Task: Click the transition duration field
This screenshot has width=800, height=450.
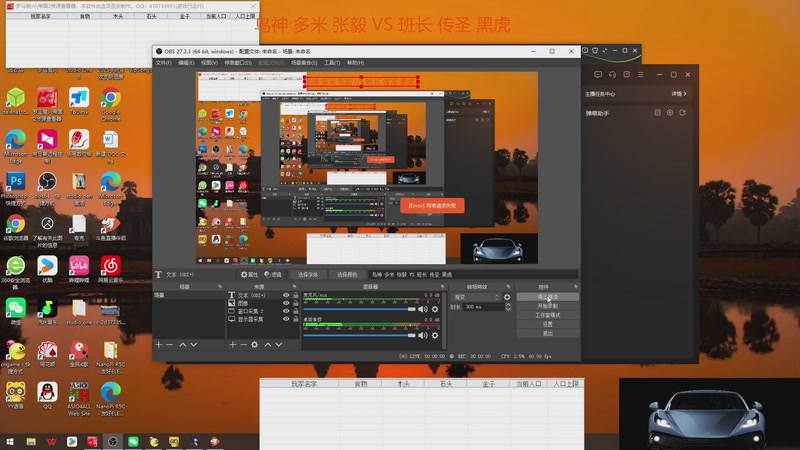Action: click(483, 307)
